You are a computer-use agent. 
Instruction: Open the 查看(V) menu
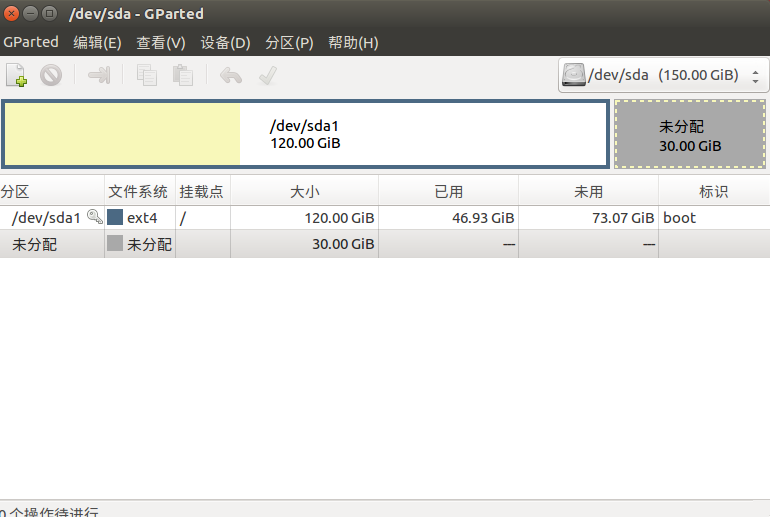pyautogui.click(x=161, y=43)
